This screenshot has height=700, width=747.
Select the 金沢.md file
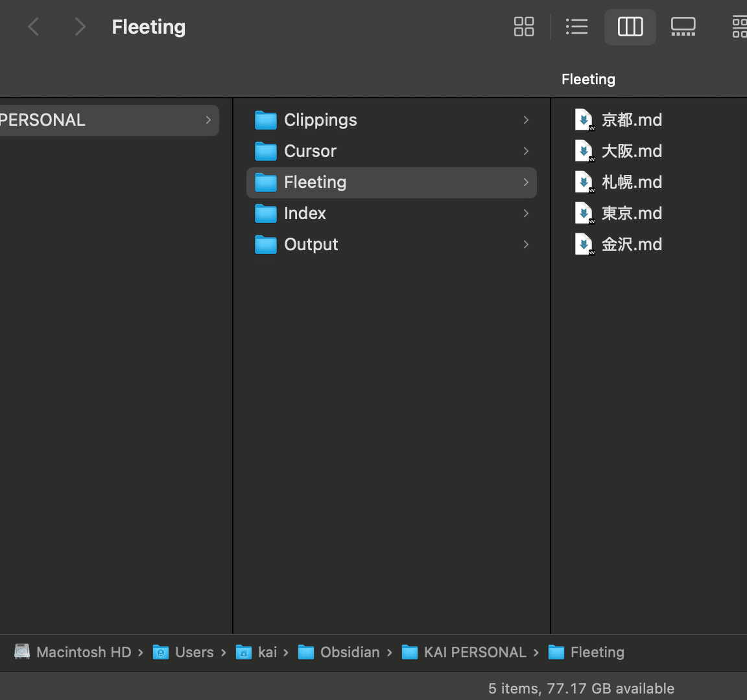click(x=632, y=244)
